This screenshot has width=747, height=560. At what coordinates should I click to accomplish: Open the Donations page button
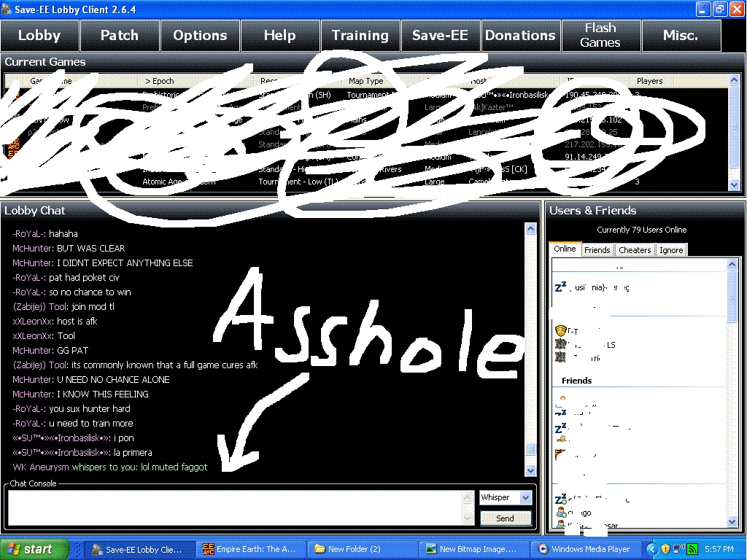pos(520,36)
